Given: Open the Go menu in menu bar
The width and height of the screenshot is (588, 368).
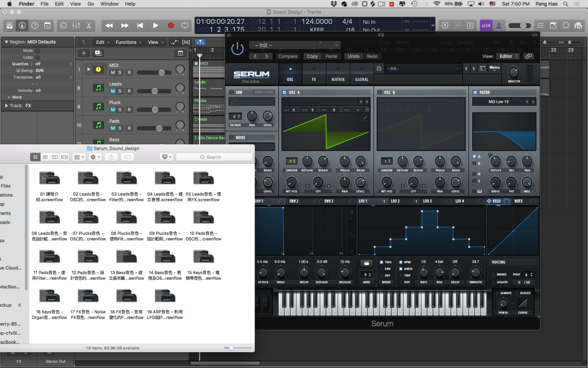Looking at the screenshot, I should coord(91,4).
